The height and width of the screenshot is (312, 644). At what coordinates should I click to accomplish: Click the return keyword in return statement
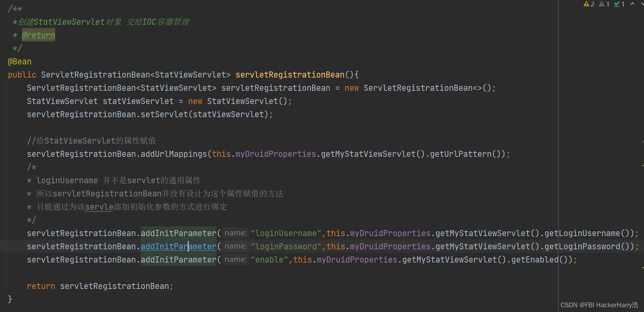point(41,286)
